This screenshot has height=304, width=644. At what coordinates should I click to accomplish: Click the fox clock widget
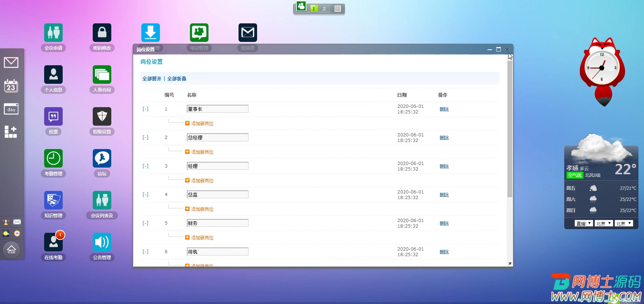tap(602, 72)
